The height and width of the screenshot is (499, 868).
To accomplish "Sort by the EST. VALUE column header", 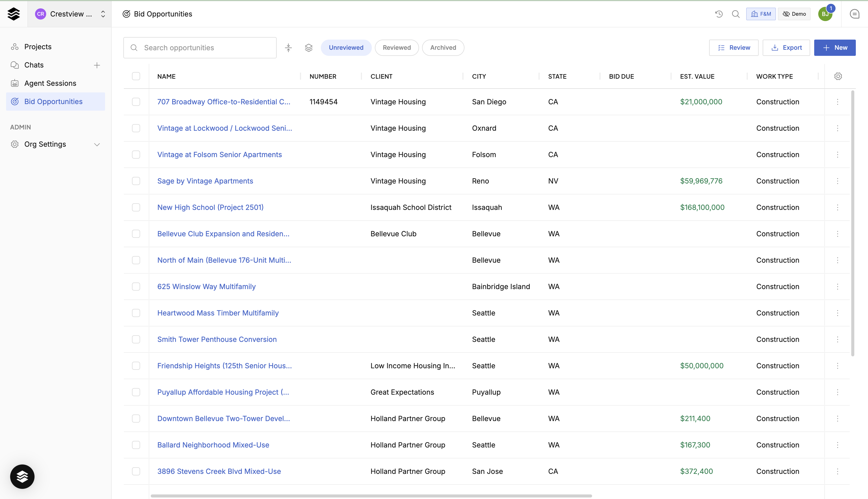I will (x=697, y=76).
